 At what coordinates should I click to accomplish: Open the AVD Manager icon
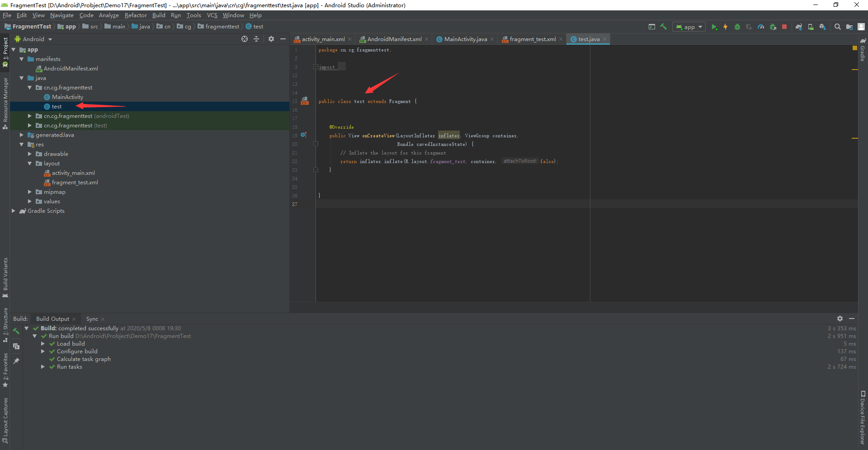811,27
